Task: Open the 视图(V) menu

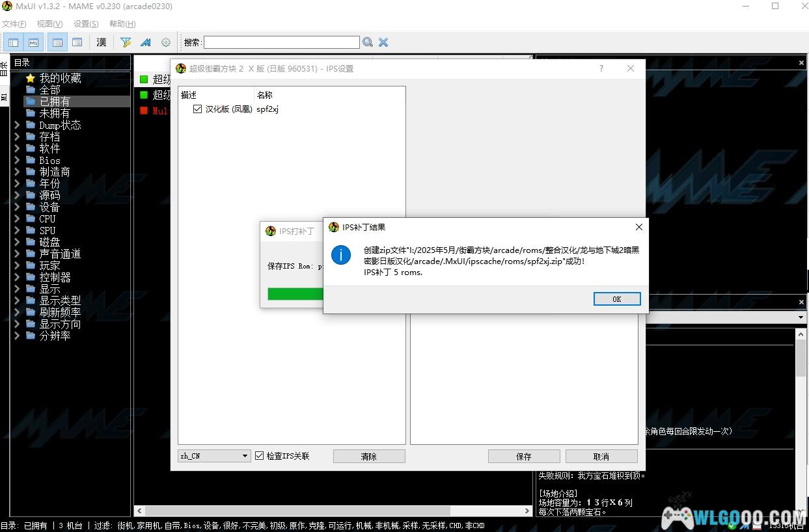Action: tap(49, 24)
